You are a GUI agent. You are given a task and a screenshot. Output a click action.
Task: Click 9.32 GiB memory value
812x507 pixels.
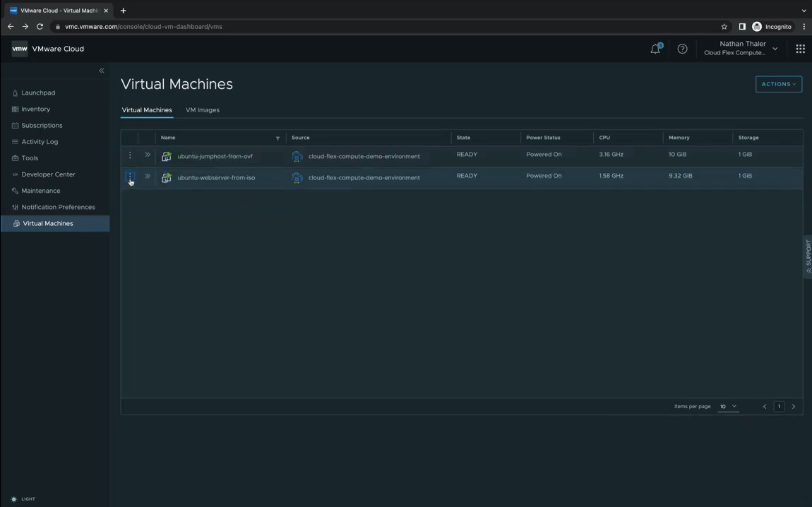point(681,176)
